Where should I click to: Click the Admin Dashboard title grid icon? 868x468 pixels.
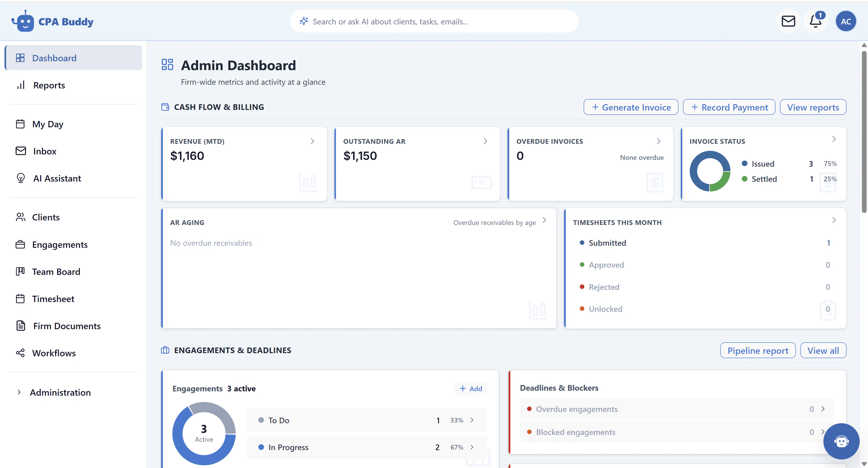167,65
